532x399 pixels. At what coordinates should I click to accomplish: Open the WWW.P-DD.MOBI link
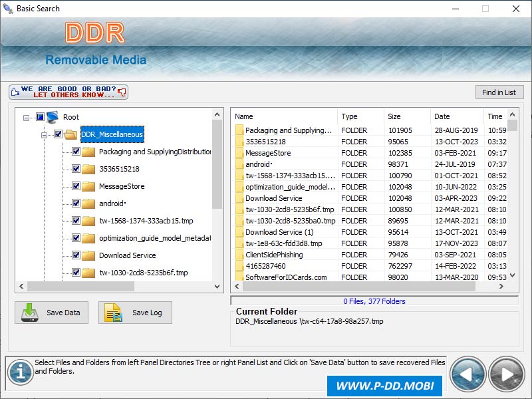pyautogui.click(x=384, y=386)
